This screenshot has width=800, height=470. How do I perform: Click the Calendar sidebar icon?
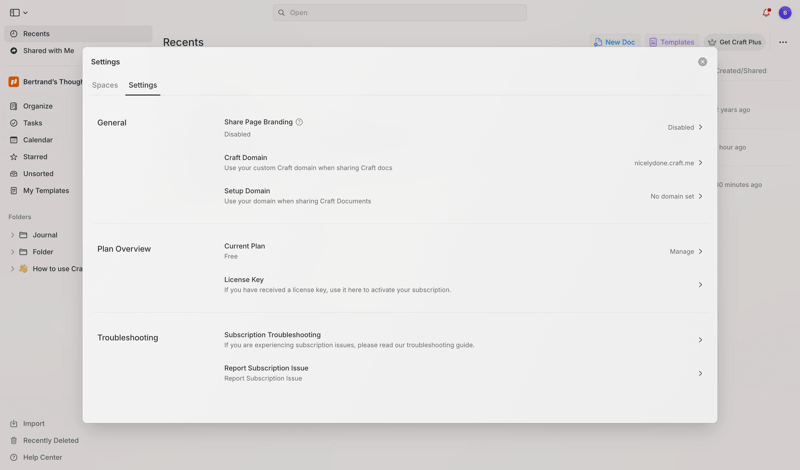[14, 140]
